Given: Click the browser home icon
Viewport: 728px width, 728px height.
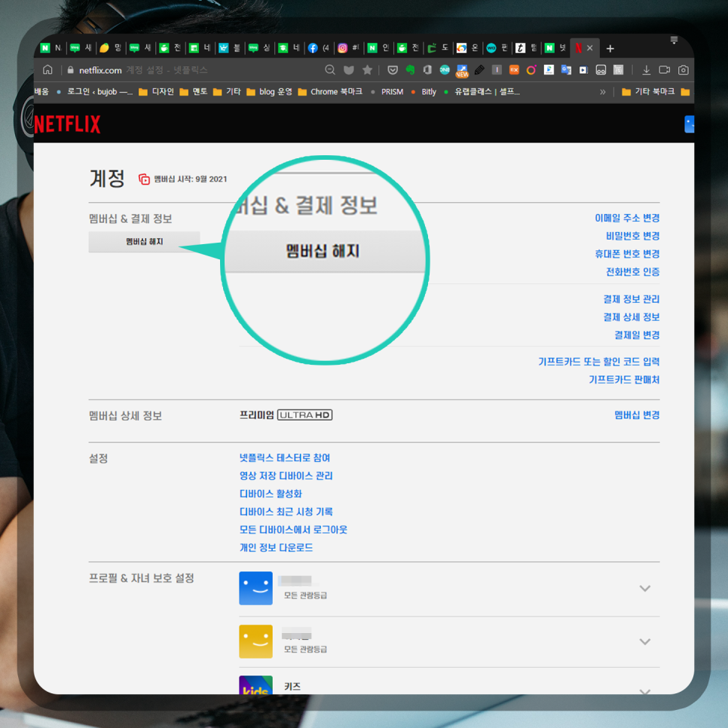Looking at the screenshot, I should click(47, 69).
